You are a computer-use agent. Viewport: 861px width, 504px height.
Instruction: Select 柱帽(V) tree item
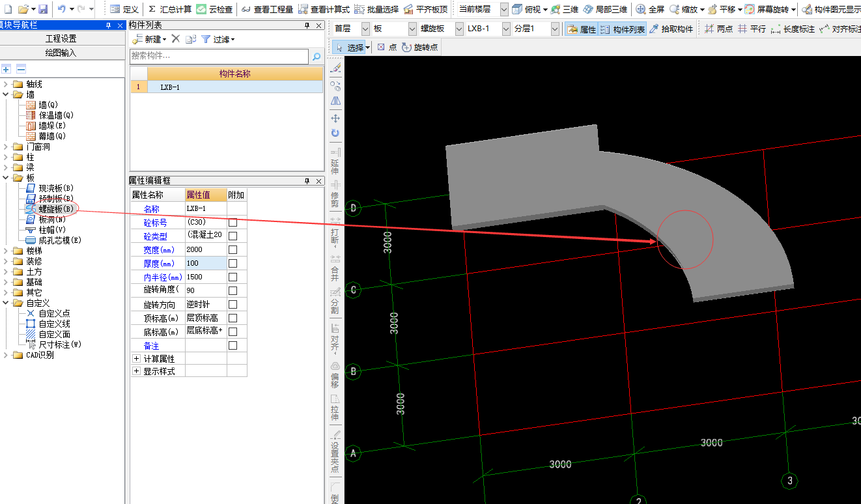click(x=52, y=230)
